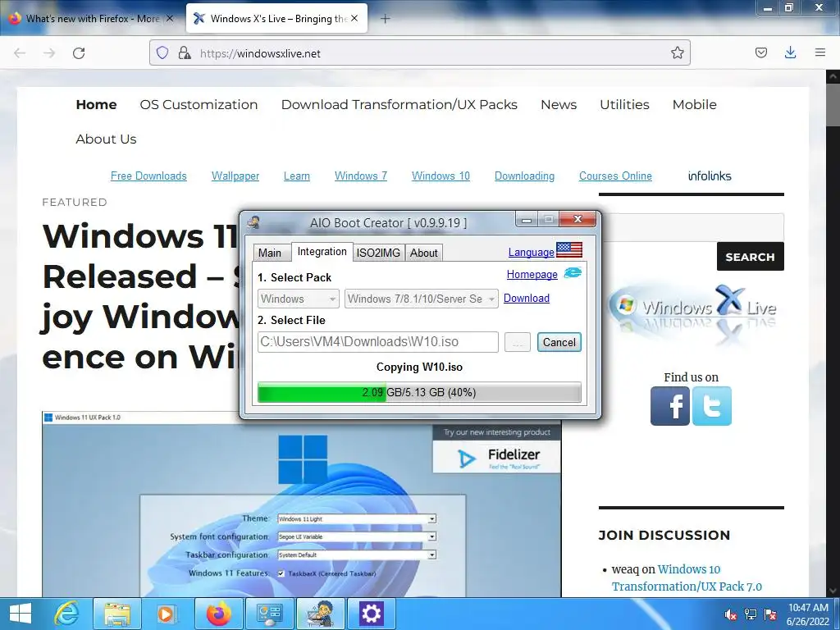Image resolution: width=840 pixels, height=630 pixels.
Task: Expand the Windows 7/8.1/10/Server dropdown
Action: pyautogui.click(x=422, y=299)
